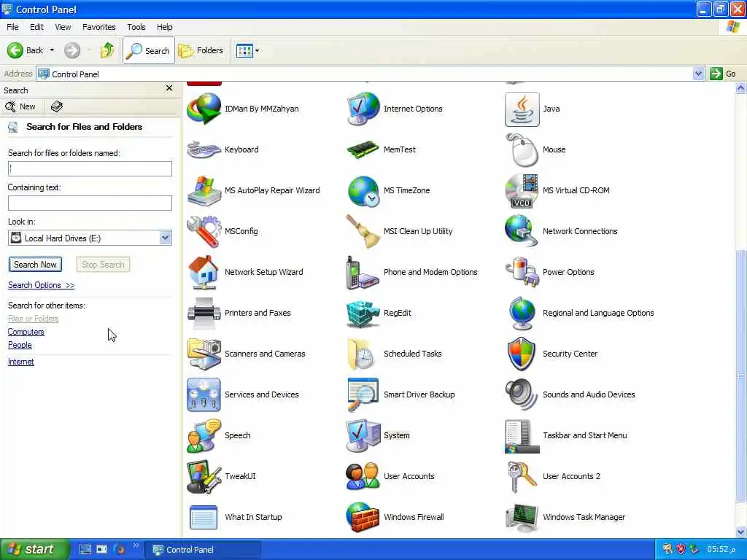Open IDMan By MMZahyan applet
This screenshot has height=560, width=747.
(x=204, y=109)
